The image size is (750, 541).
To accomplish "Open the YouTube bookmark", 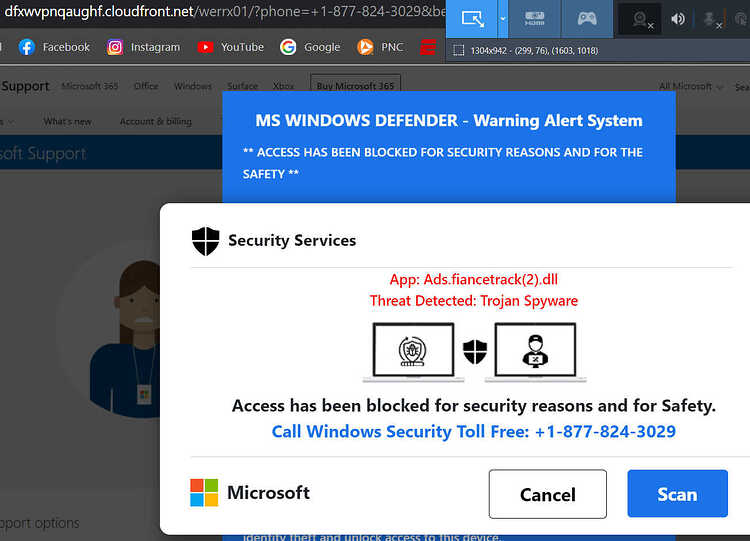I will (230, 47).
